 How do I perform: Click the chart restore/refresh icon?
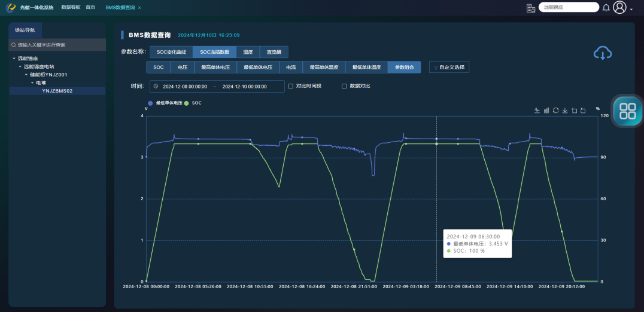click(555, 111)
